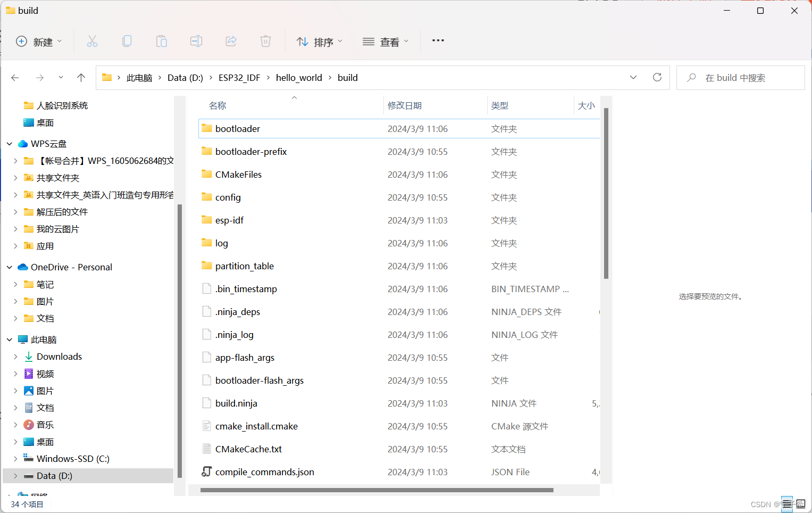Expand the Downloads tree node
This screenshot has height=513, width=812.
[15, 357]
